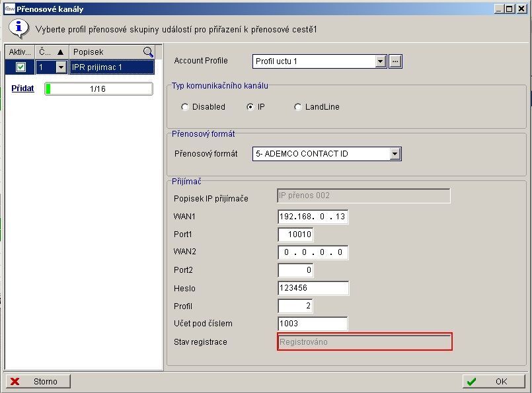532x393 pixels.
Task: Click the search magnifier icon in Popisek column
Action: click(148, 52)
